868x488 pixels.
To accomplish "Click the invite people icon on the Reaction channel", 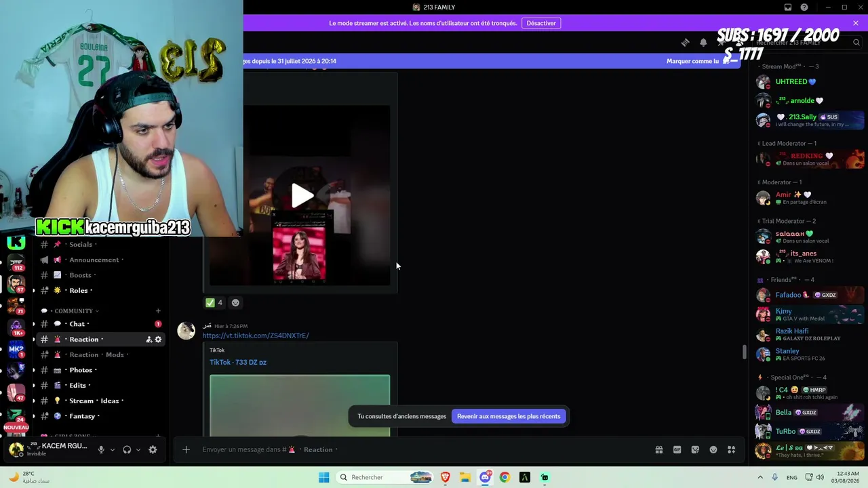I will [x=149, y=340].
